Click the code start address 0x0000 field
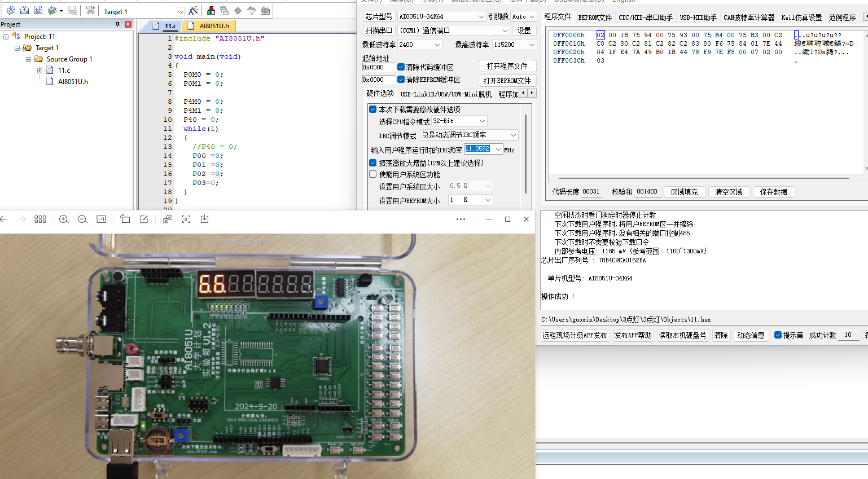 coord(378,67)
